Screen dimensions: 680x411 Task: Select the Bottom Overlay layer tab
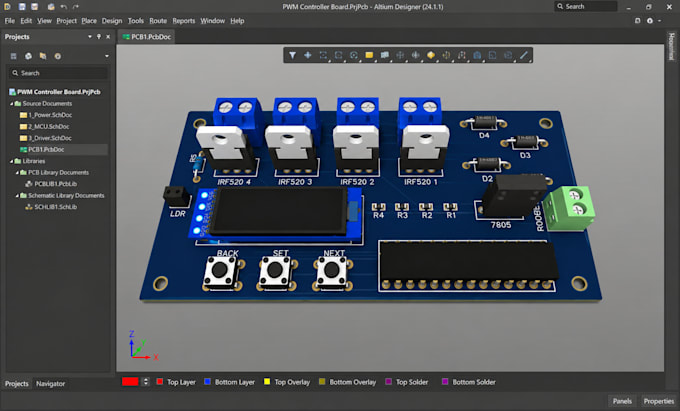[x=347, y=382]
